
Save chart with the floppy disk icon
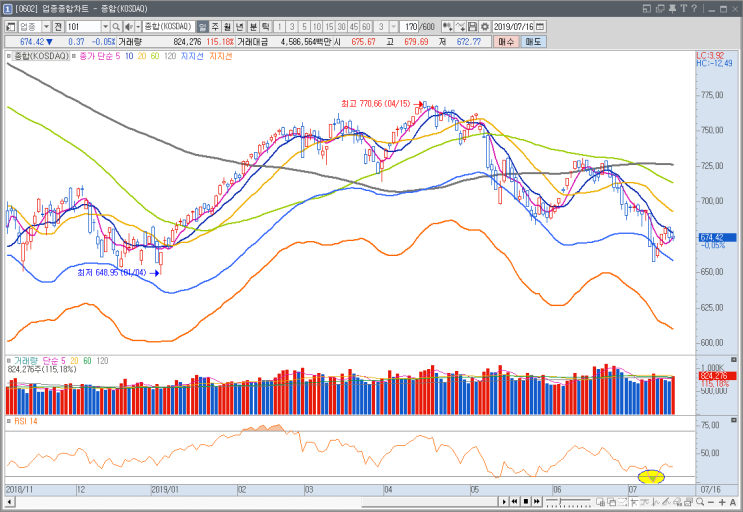(x=472, y=27)
